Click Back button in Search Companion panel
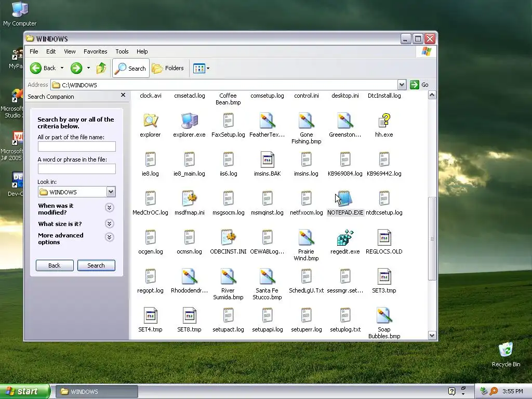Viewport: 532px width, 399px height. (55, 265)
